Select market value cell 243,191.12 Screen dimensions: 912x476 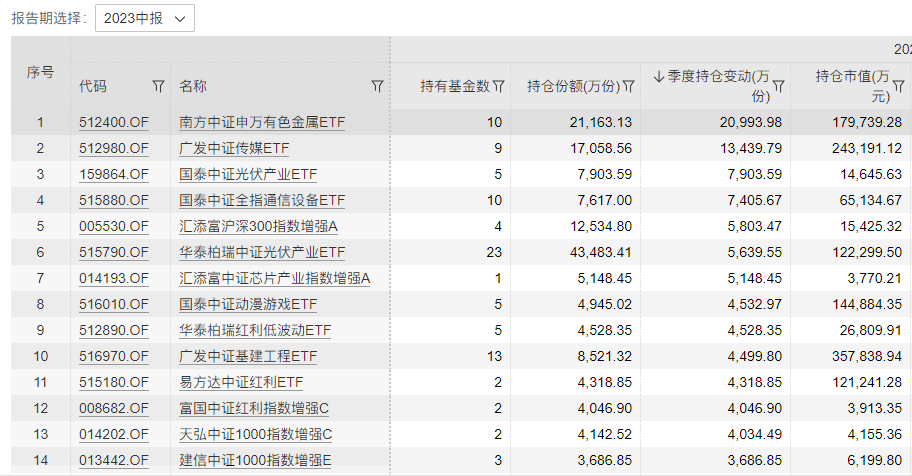coord(867,148)
